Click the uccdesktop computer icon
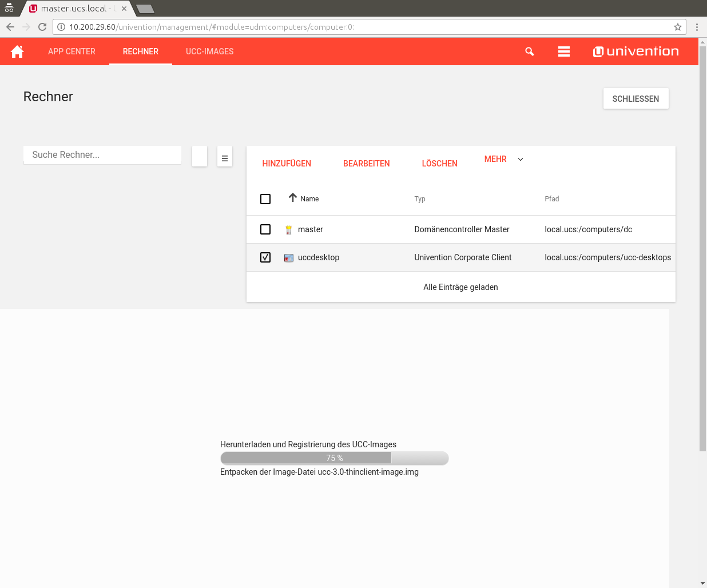The image size is (707, 588). (289, 258)
